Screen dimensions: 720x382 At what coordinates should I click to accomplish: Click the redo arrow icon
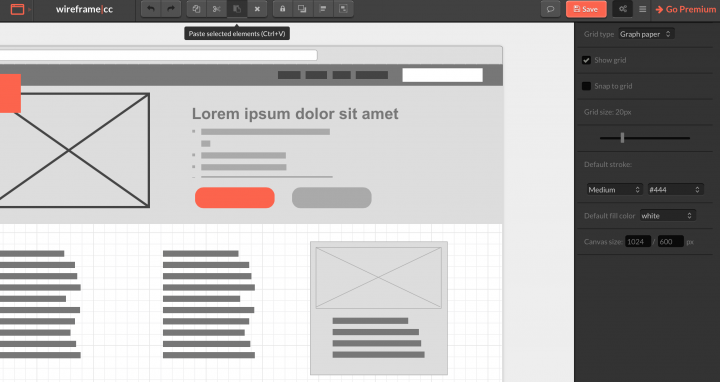pos(171,9)
